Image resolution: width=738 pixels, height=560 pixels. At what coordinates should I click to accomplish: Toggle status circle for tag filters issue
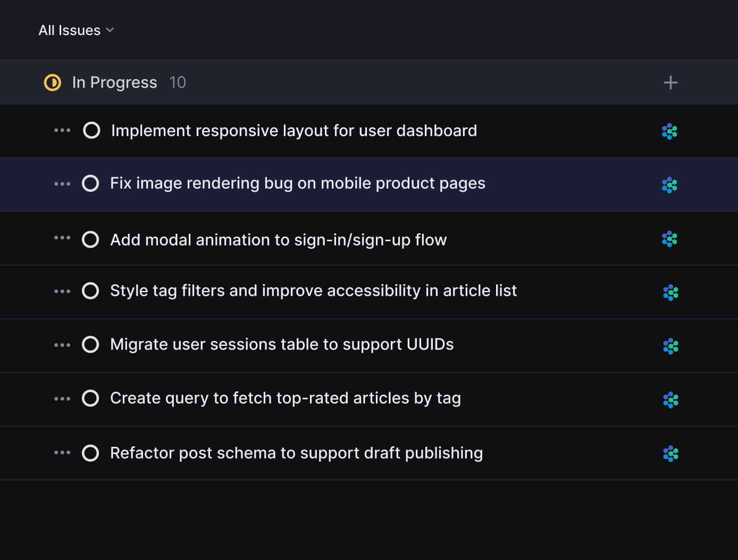(90, 291)
